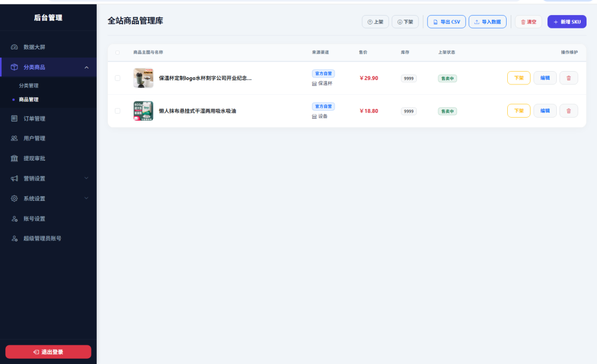The height and width of the screenshot is (364, 597).
Task: Click the 售价 column header
Action: (363, 52)
